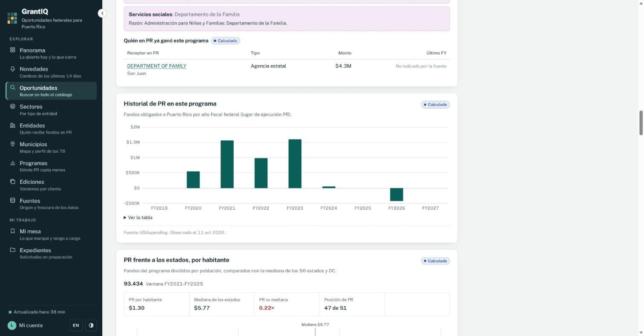Click the PR por habitante $1.30 stat
644x336 pixels.
click(156, 304)
